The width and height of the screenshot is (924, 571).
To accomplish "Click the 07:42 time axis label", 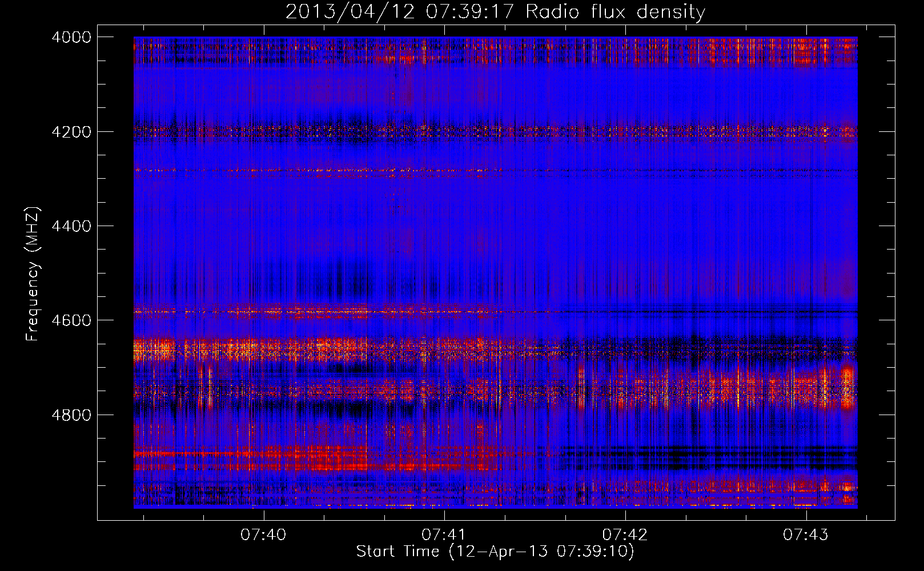I will [x=625, y=535].
